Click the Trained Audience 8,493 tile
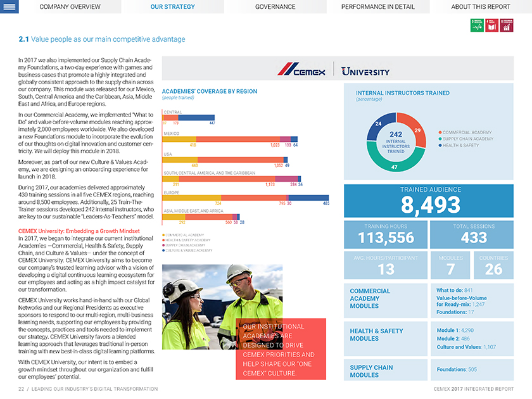532x399 pixels. pyautogui.click(x=429, y=201)
